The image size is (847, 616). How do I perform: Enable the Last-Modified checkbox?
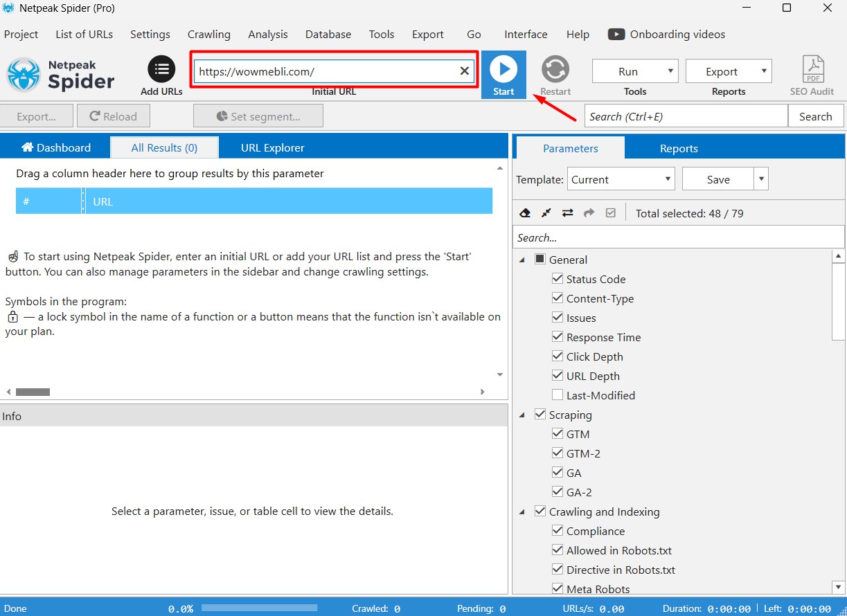[557, 395]
